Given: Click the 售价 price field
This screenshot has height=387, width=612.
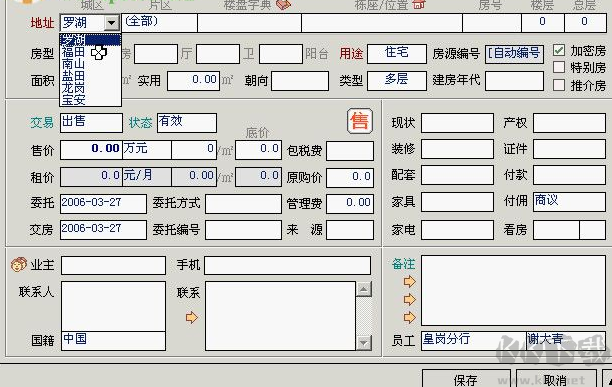Looking at the screenshot, I should [x=91, y=150].
